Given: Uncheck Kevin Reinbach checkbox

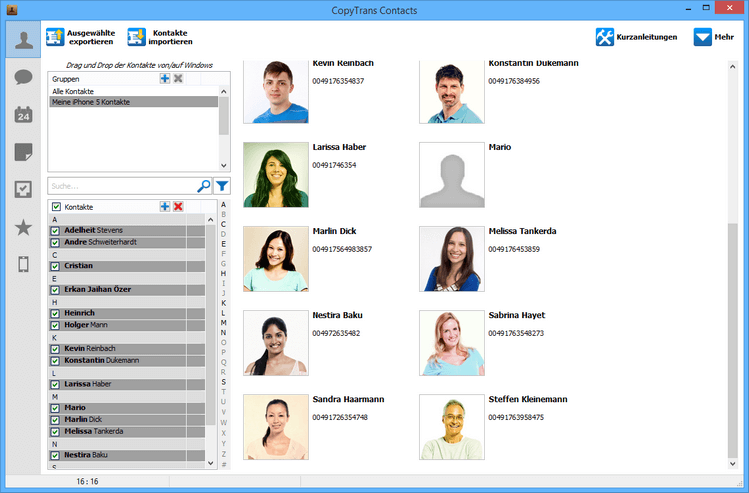Looking at the screenshot, I should coord(55,349).
